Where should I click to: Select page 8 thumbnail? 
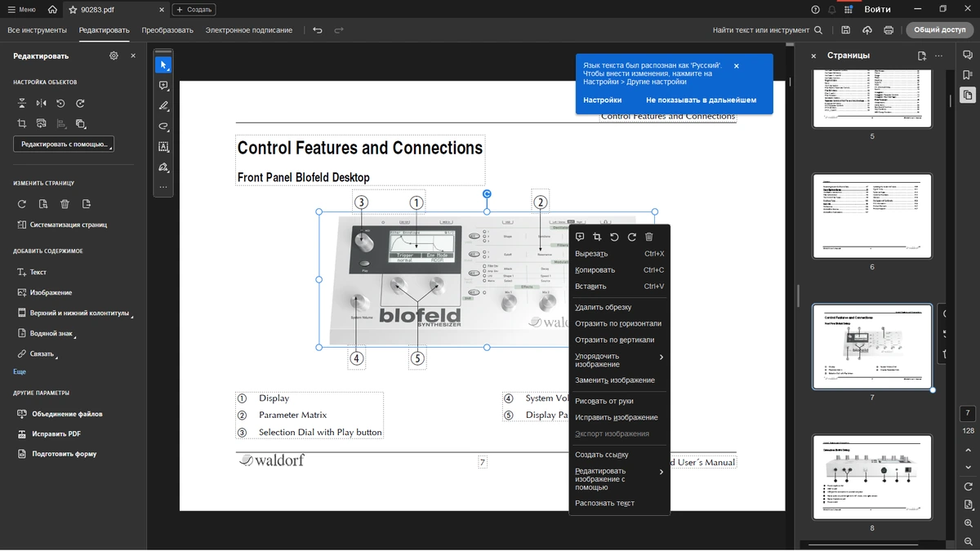pos(872,477)
